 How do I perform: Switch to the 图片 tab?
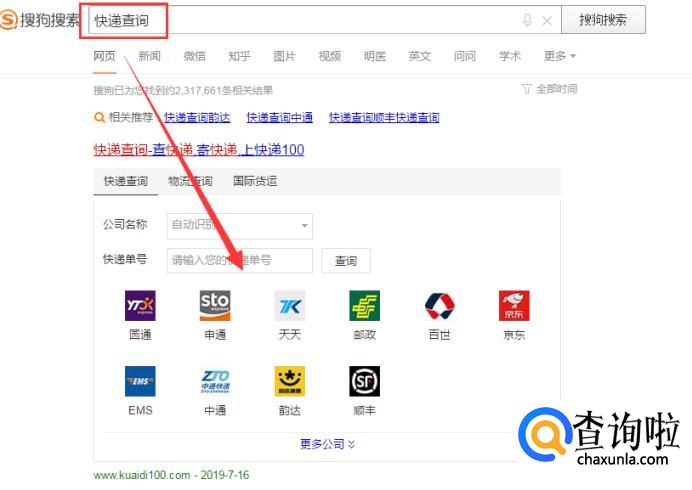pos(284,56)
